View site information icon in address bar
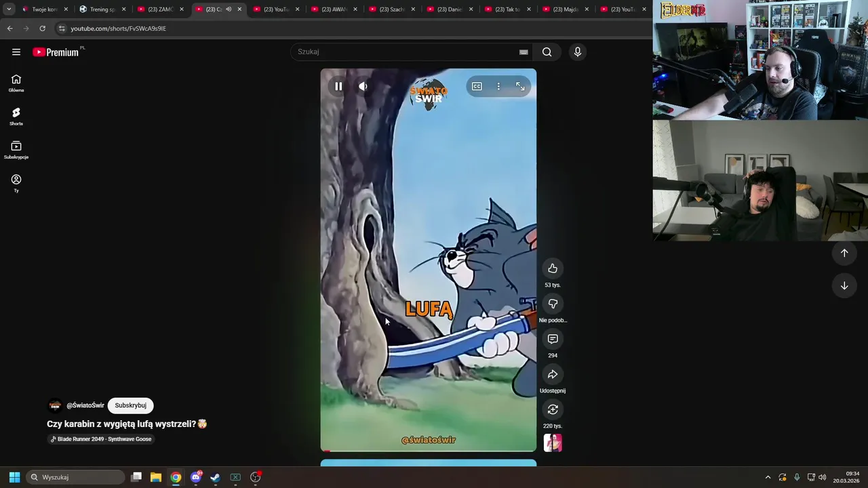The width and height of the screenshot is (868, 488). click(x=62, y=28)
